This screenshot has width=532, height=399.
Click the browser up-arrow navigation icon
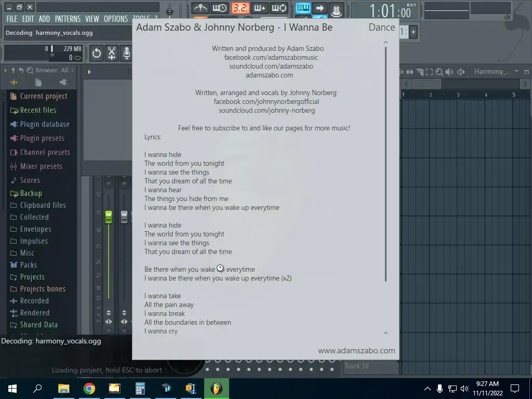[x=13, y=70]
